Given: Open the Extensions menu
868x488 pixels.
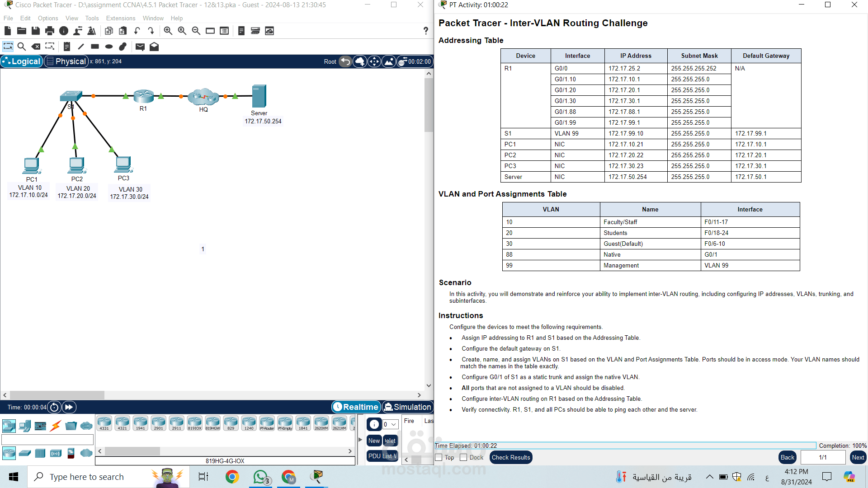Looking at the screenshot, I should [x=120, y=18].
